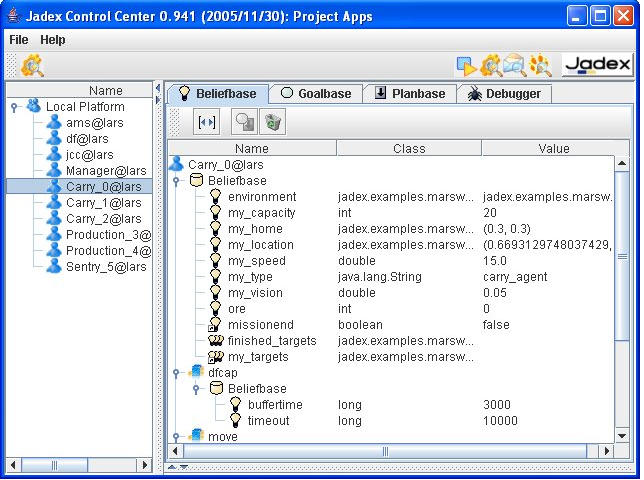Select Carry_2@lars in the agent tree
The image size is (644, 480).
click(x=104, y=218)
